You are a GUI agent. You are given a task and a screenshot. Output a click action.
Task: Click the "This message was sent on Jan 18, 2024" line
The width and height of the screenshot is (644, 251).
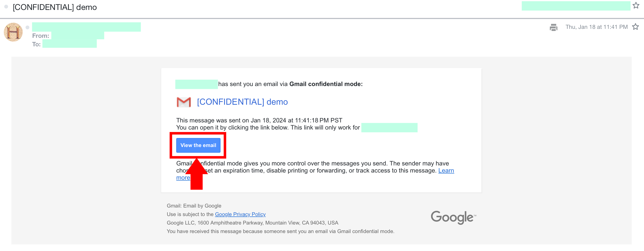pyautogui.click(x=259, y=120)
